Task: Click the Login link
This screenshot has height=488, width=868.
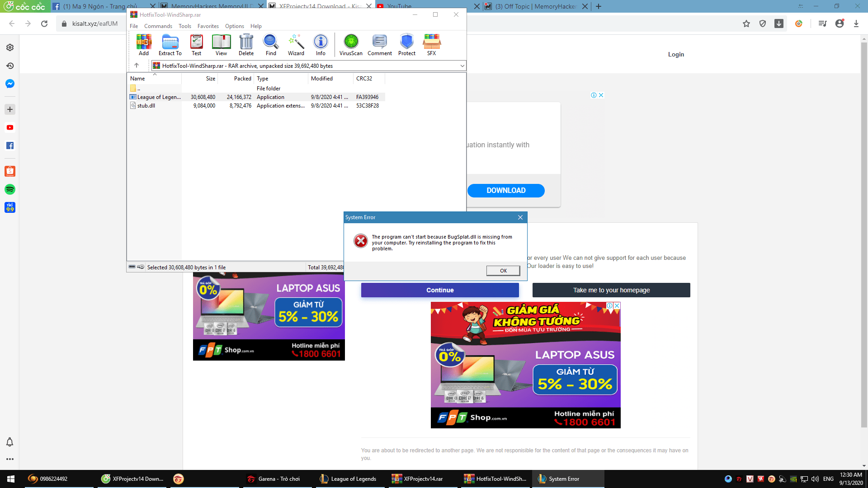Action: 676,54
